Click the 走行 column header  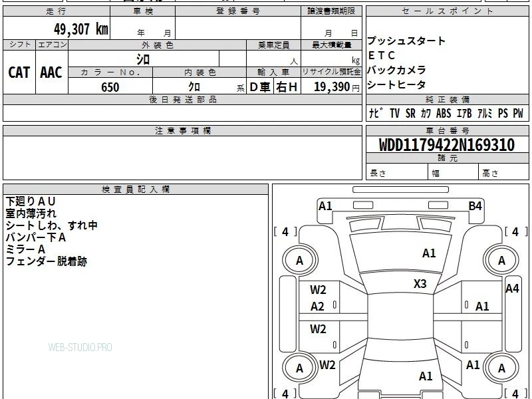(57, 11)
